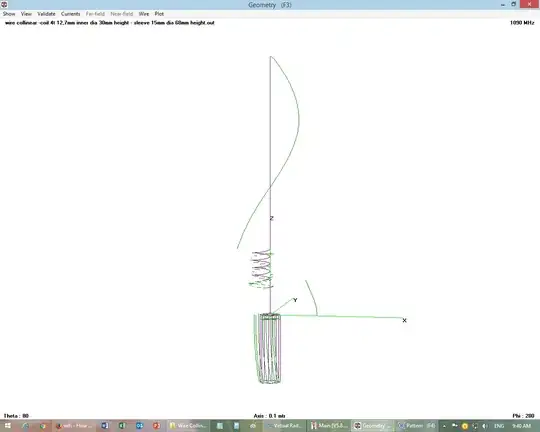Open the Validate menu
Image resolution: width=540 pixels, height=432 pixels.
pyautogui.click(x=46, y=14)
